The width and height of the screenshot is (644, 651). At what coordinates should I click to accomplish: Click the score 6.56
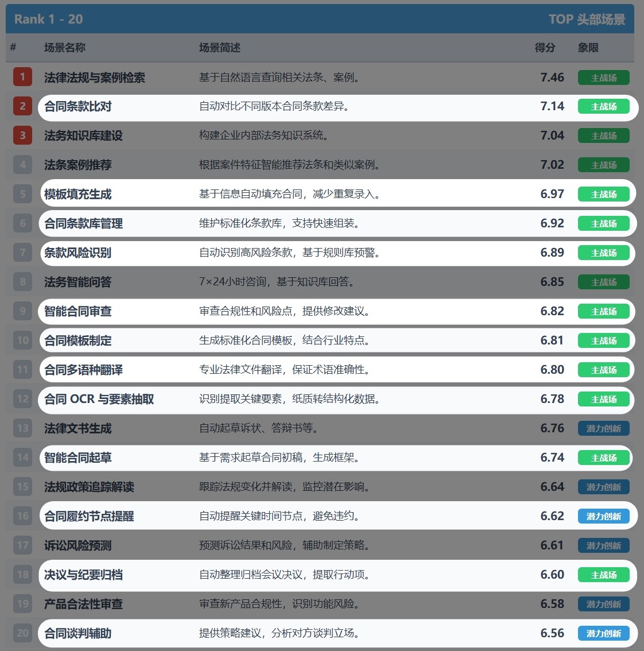coord(552,633)
